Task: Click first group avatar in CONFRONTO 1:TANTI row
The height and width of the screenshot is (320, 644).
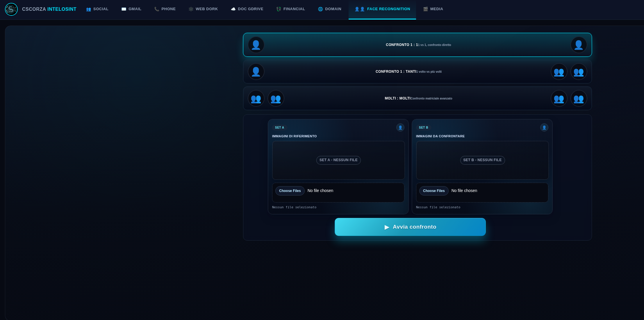Action: (559, 72)
